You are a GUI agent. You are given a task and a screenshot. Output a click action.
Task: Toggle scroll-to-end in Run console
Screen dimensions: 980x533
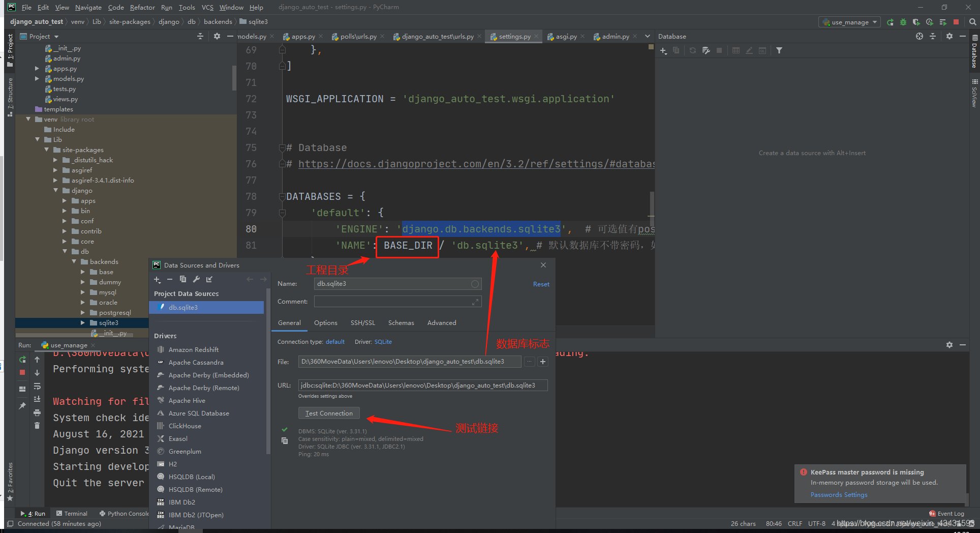pyautogui.click(x=37, y=399)
